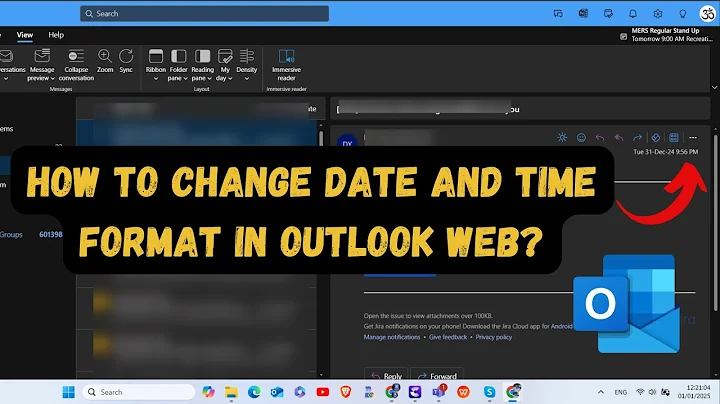Open the My day dropdown
The image size is (720, 404).
pos(225,65)
